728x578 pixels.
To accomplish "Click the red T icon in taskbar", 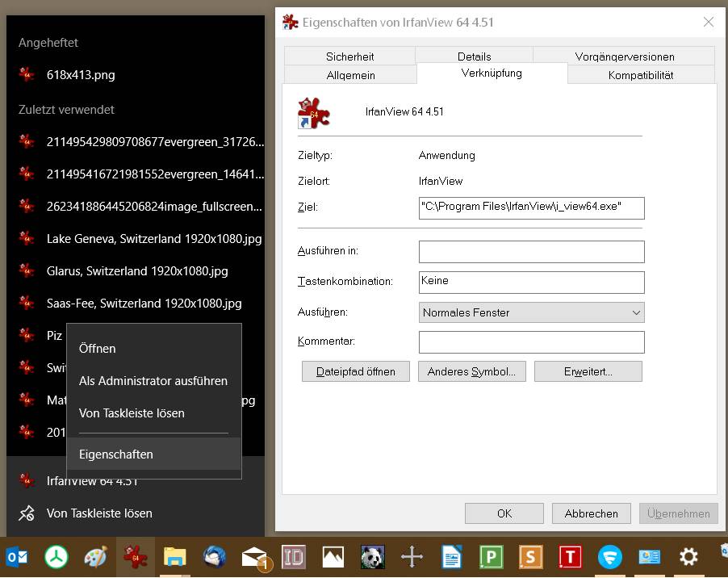I will point(570,557).
